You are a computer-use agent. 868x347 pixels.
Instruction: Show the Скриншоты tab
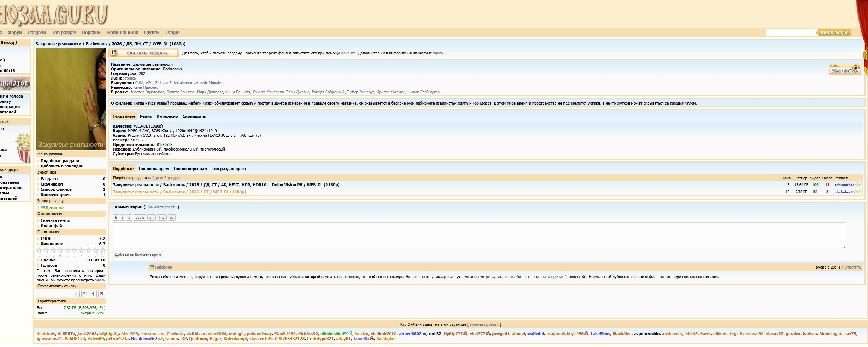tap(194, 116)
